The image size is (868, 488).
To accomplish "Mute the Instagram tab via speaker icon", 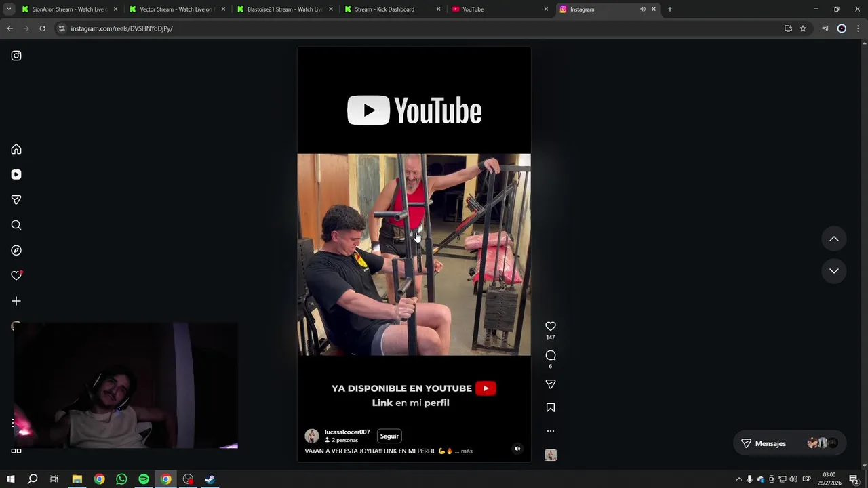I will point(642,9).
